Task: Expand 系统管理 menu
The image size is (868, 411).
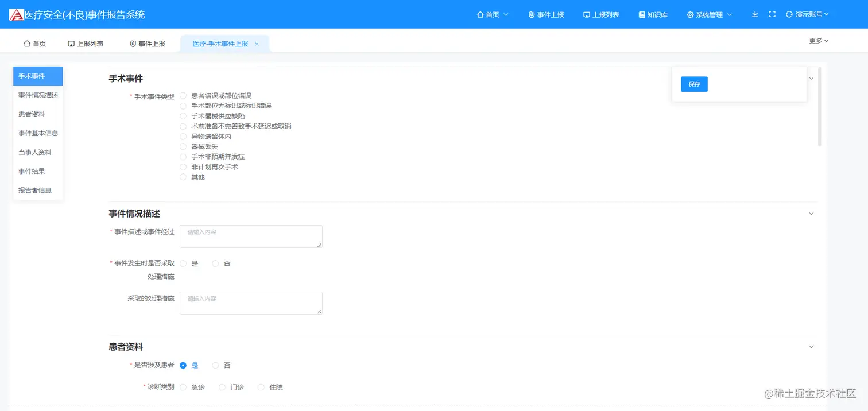Action: (x=709, y=15)
